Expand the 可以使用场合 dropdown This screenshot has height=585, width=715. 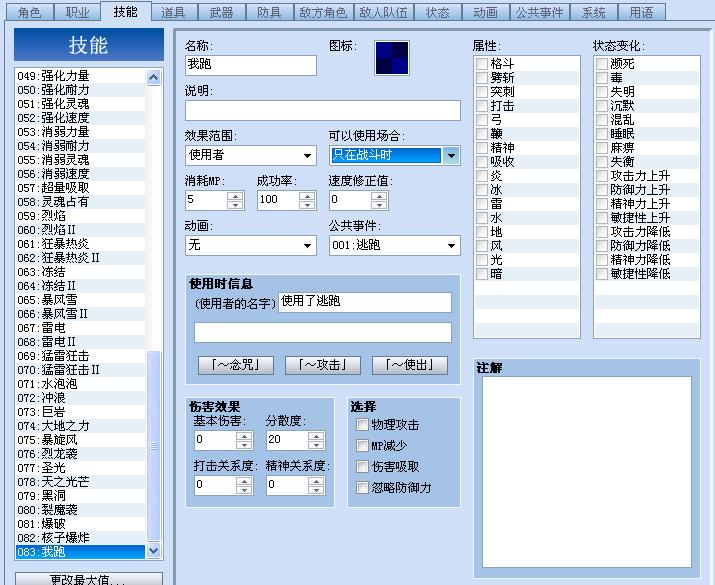point(394,155)
